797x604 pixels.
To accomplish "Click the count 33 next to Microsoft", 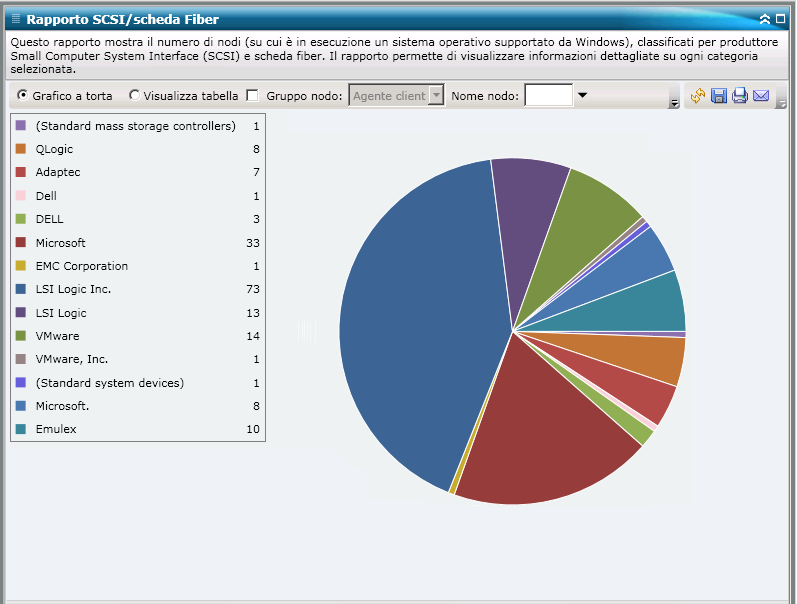I will [253, 243].
